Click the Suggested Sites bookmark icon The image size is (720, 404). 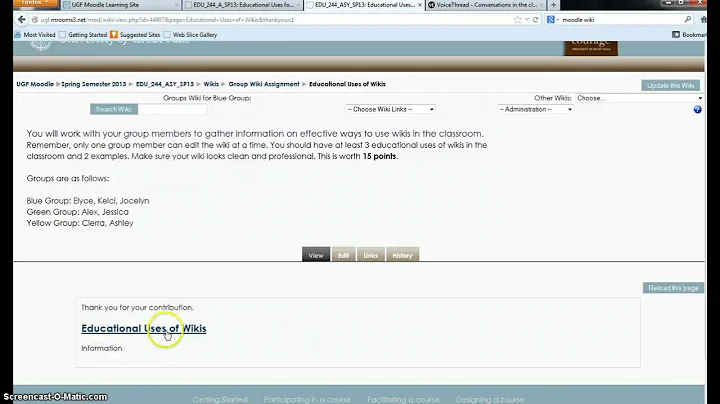[114, 34]
